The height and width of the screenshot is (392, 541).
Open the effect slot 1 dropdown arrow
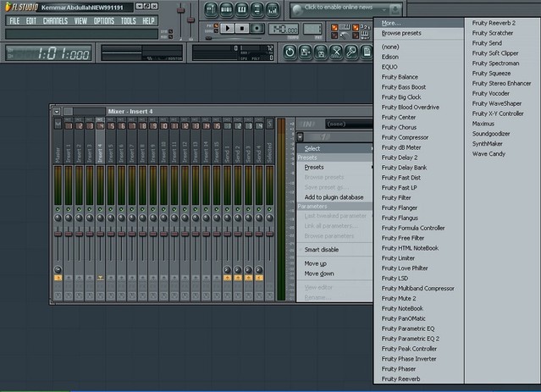click(301, 137)
